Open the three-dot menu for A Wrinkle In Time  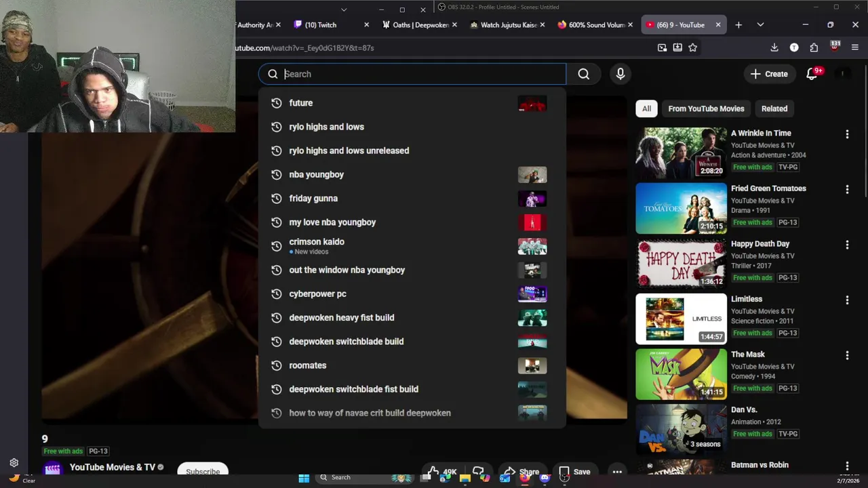coord(847,134)
